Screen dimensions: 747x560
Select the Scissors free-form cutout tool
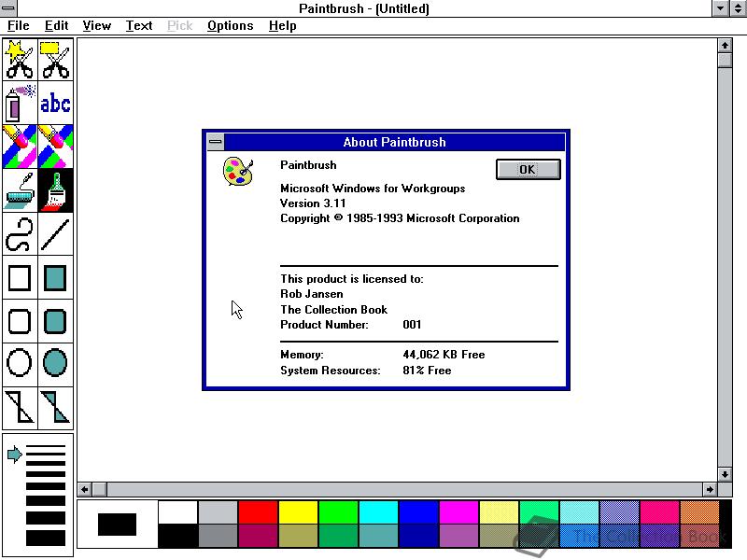click(20, 60)
